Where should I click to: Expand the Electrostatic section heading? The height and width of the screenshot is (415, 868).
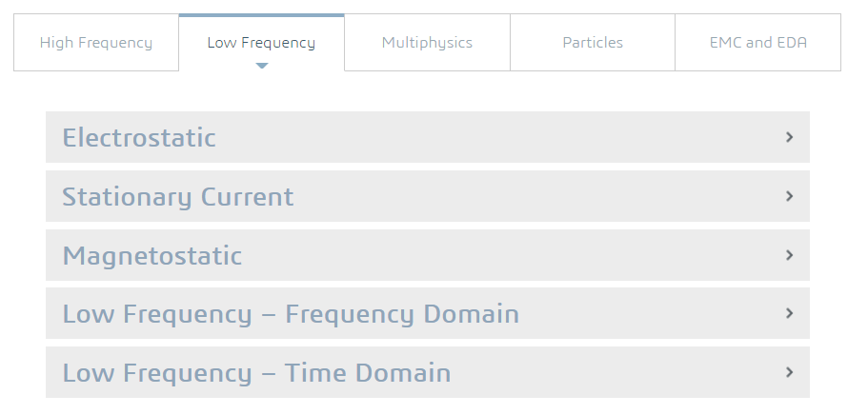point(139,138)
